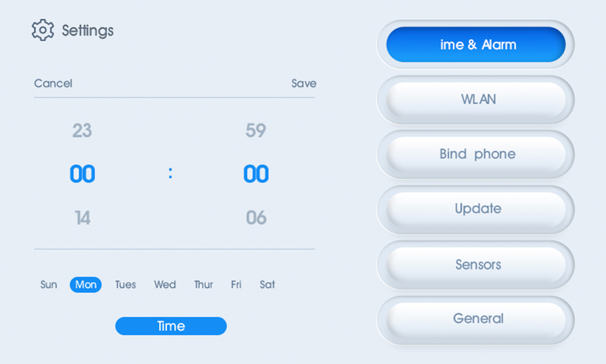Toggle the highlighted Mon day
This screenshot has width=606, height=364.
86,285
